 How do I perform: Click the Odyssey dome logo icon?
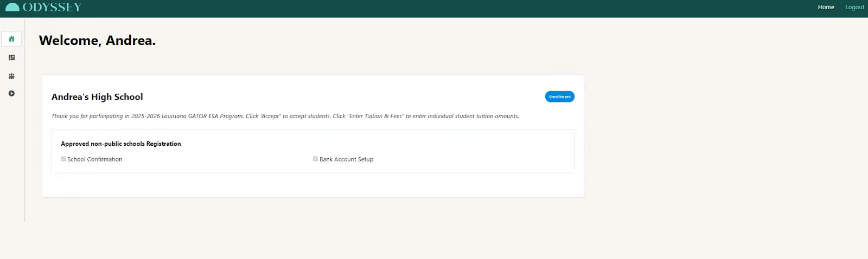tap(12, 7)
